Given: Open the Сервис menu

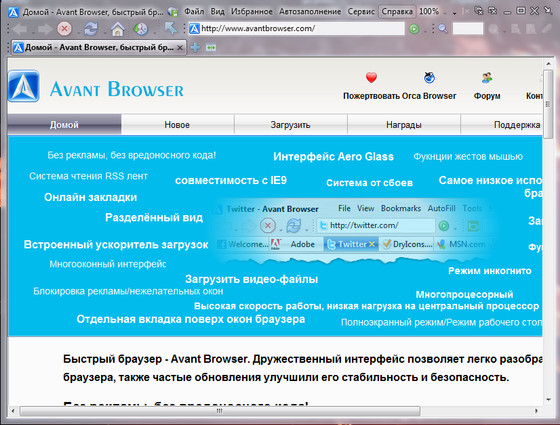Looking at the screenshot, I should tap(361, 11).
